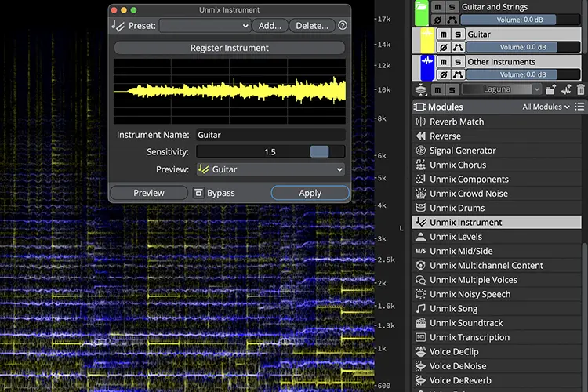Open the Preset dropdown
The width and height of the screenshot is (588, 392).
pos(205,26)
